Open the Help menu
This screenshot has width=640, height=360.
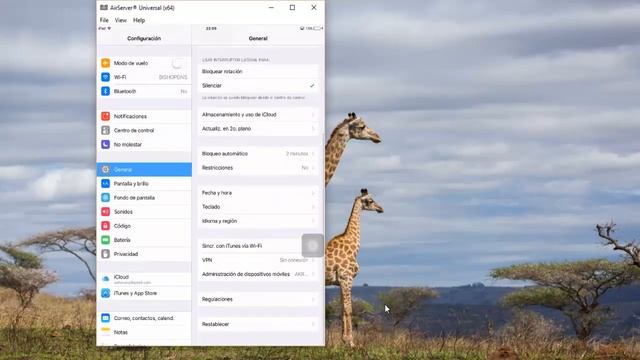[x=139, y=20]
